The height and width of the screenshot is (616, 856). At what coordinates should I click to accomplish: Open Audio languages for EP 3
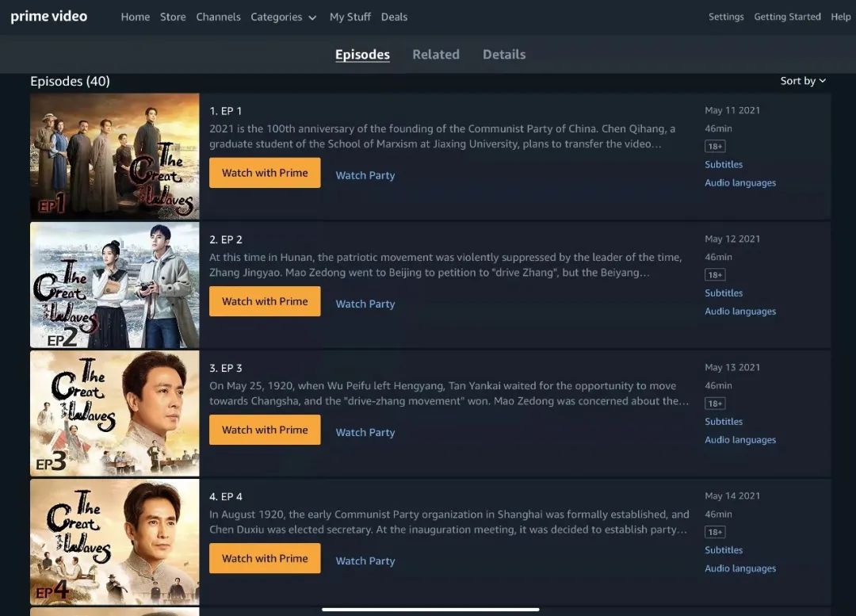[x=740, y=440]
